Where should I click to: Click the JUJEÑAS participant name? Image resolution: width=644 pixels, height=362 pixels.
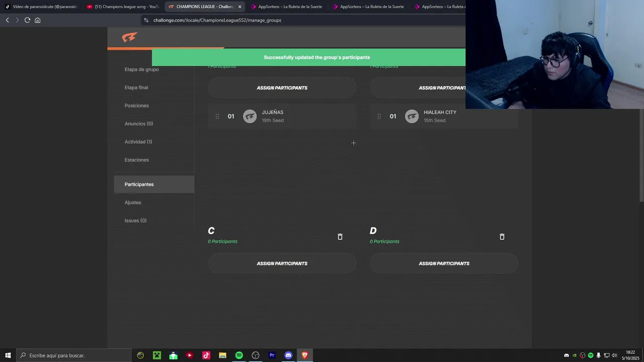point(273,113)
